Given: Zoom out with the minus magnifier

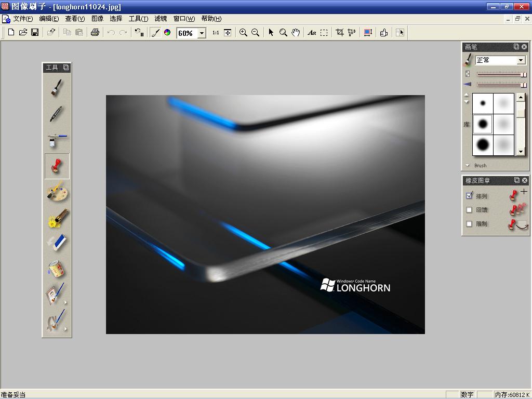Looking at the screenshot, I should coord(255,33).
